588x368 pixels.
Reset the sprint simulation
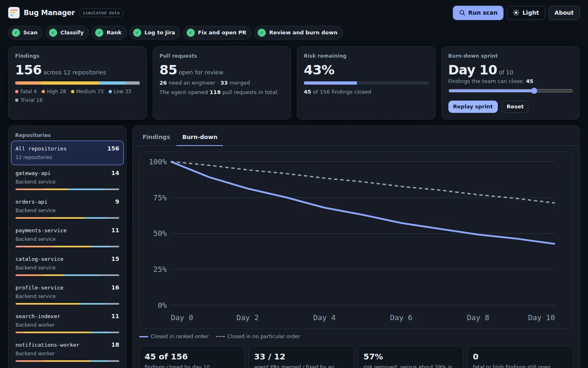515,107
